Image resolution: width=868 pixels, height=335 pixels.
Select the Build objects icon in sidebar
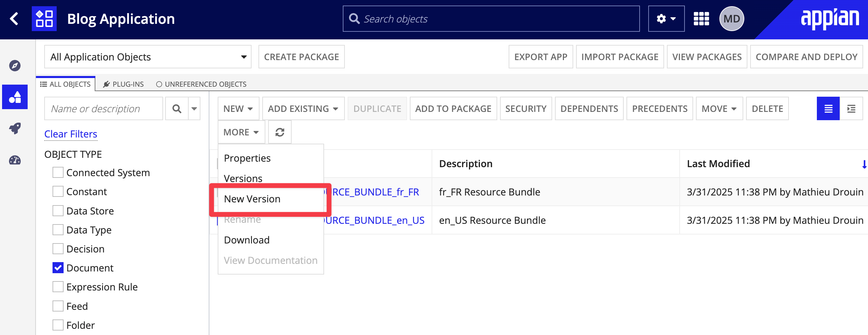pyautogui.click(x=15, y=97)
